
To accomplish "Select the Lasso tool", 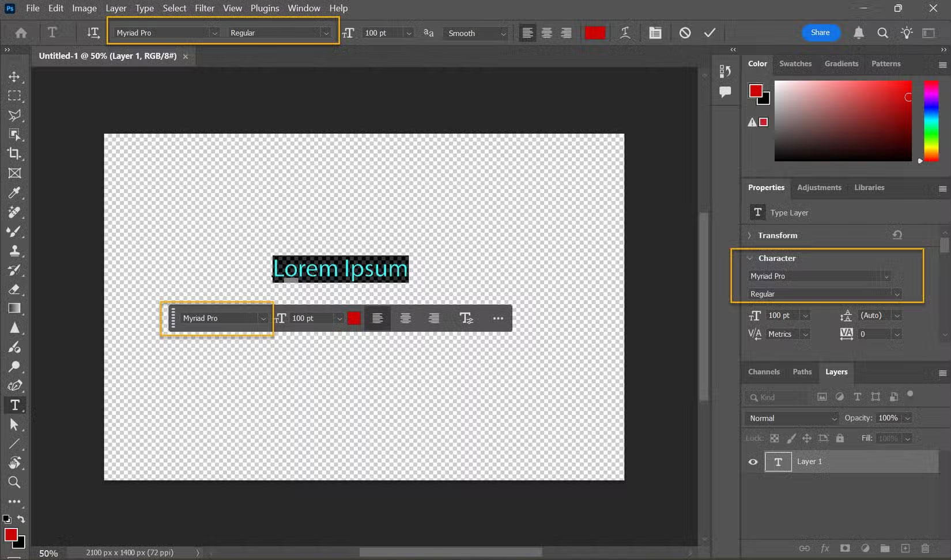I will pos(16,115).
